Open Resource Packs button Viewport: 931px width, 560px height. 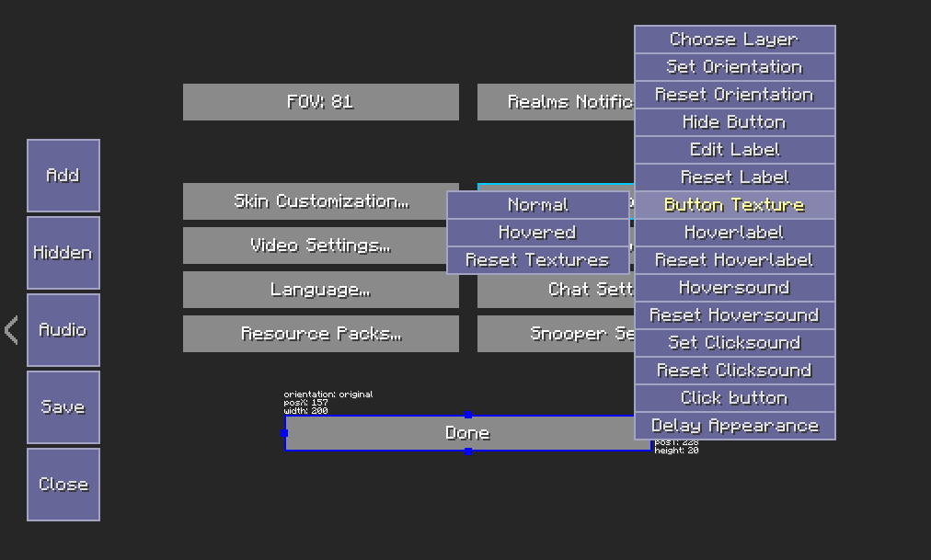[x=321, y=334]
